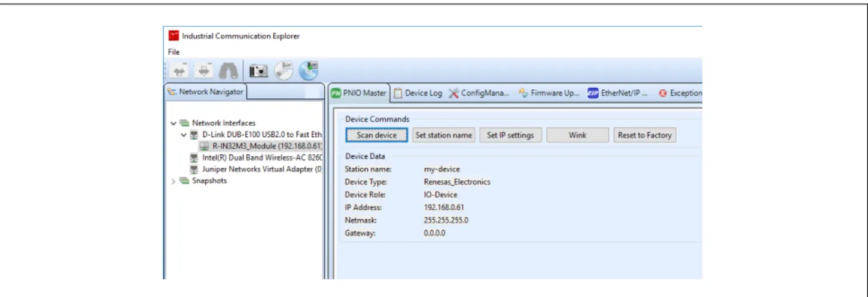Switch to the PNIO Master tab
868x297 pixels.
click(359, 93)
